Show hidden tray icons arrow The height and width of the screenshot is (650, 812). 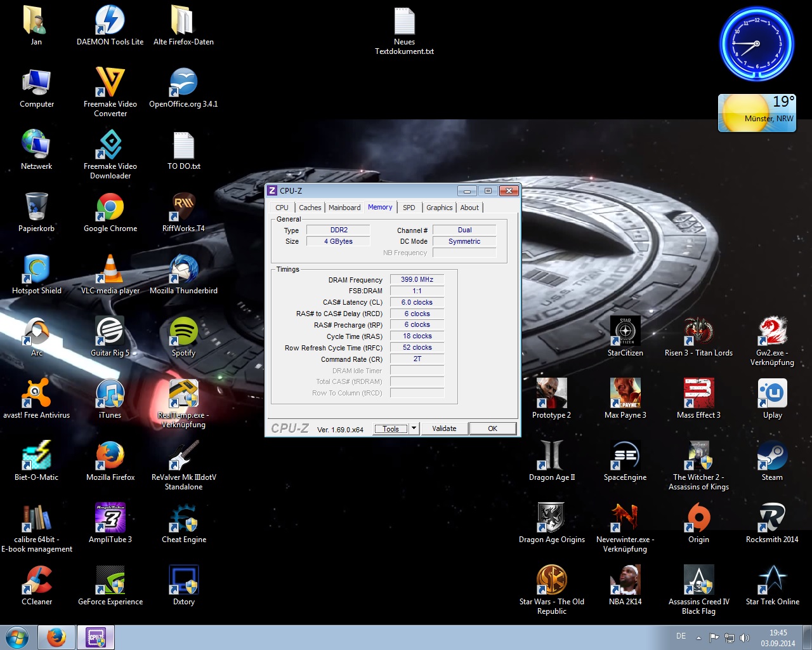pyautogui.click(x=698, y=637)
